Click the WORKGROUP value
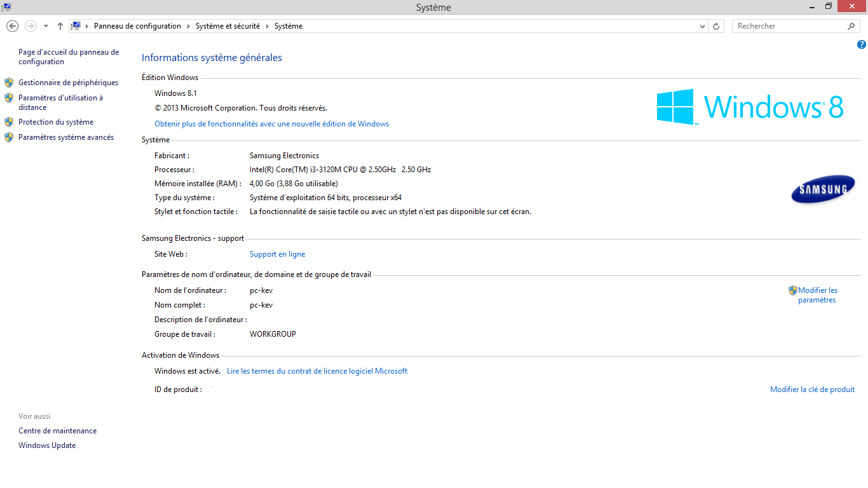Viewport: 868px width, 488px height. pyautogui.click(x=273, y=334)
